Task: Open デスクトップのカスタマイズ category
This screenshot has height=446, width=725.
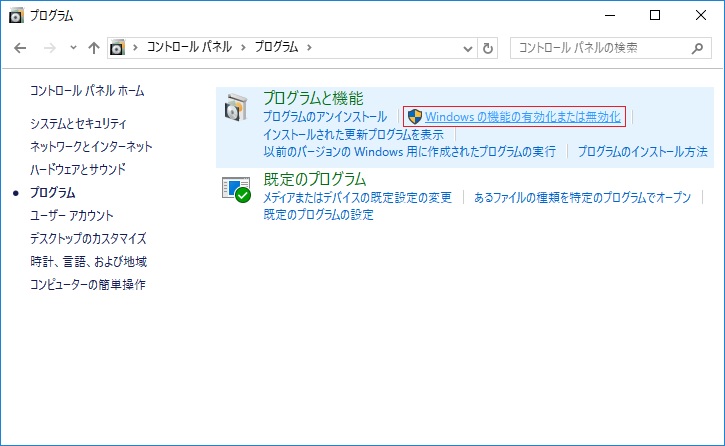Action: [x=88, y=238]
